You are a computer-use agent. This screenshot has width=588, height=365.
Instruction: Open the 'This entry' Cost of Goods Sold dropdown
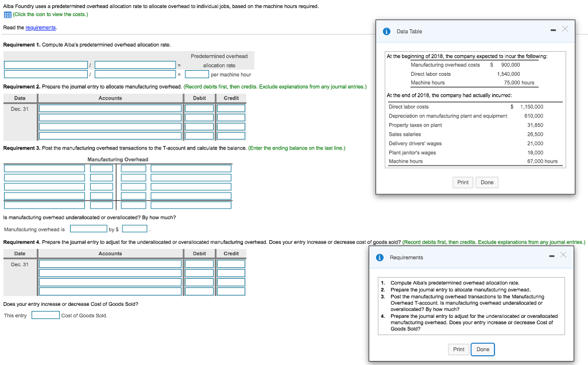(45, 315)
